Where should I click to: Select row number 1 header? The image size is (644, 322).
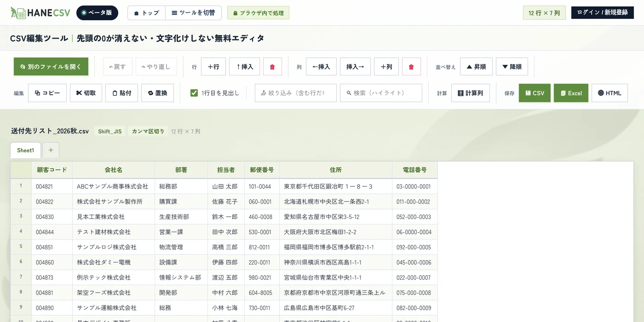coord(21,186)
